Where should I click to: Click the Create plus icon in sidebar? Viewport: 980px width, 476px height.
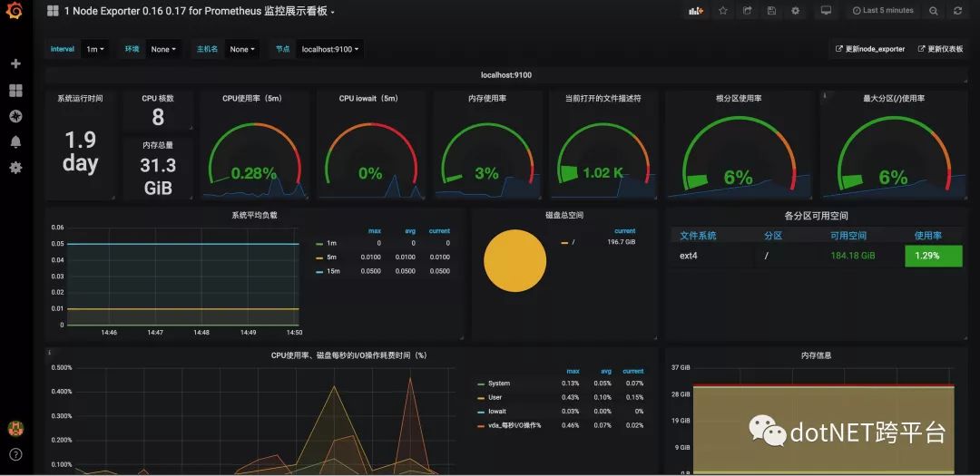[15, 63]
